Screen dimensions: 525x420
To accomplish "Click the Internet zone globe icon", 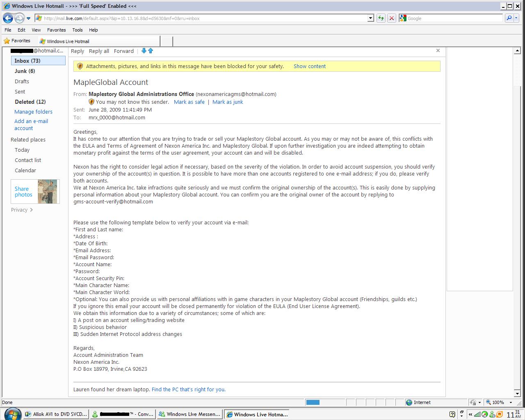I will pyautogui.click(x=409, y=402).
